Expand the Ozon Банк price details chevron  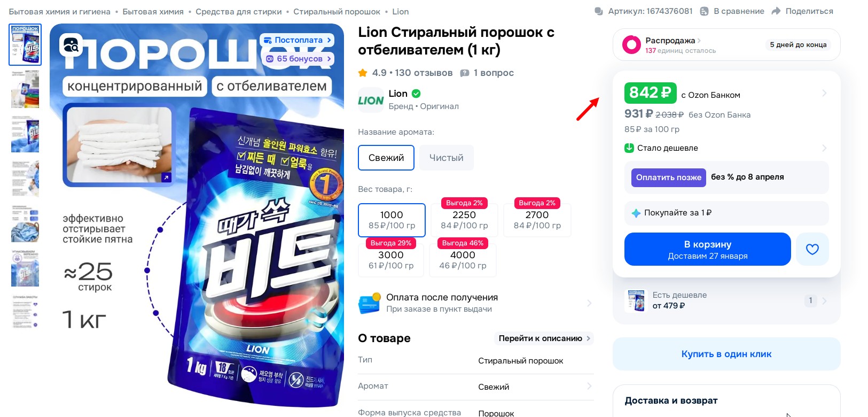click(824, 93)
